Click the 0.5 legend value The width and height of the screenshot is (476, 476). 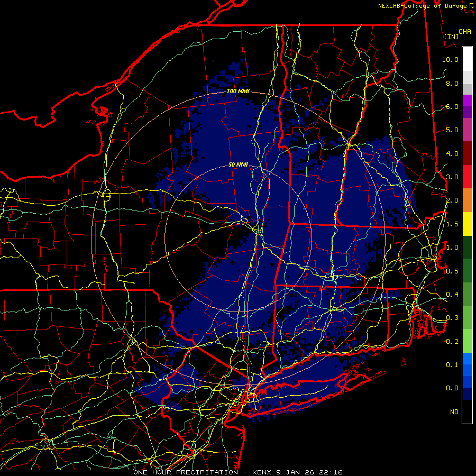pyautogui.click(x=452, y=271)
